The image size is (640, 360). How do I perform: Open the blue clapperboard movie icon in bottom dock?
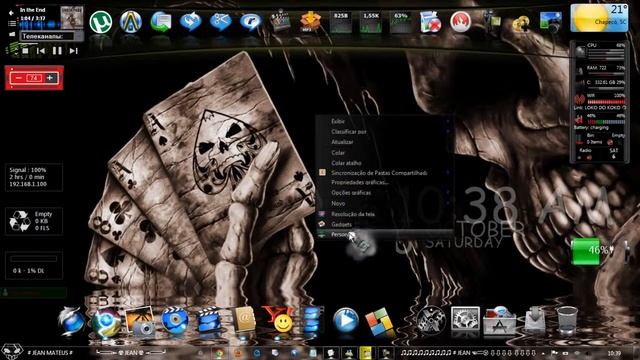pos(209,320)
